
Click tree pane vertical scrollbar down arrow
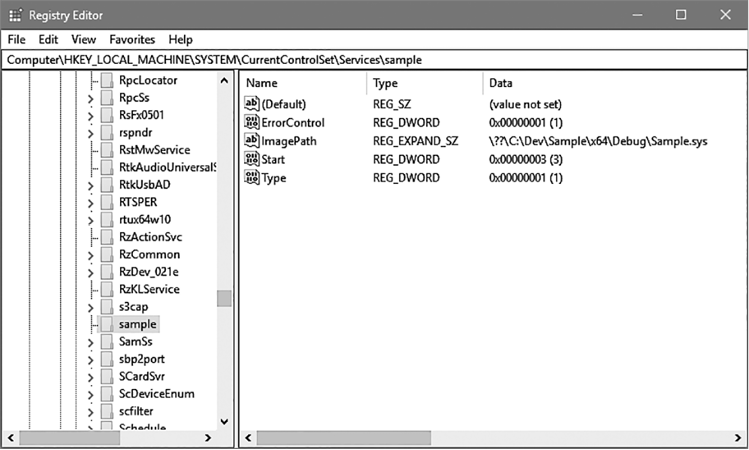pyautogui.click(x=224, y=422)
